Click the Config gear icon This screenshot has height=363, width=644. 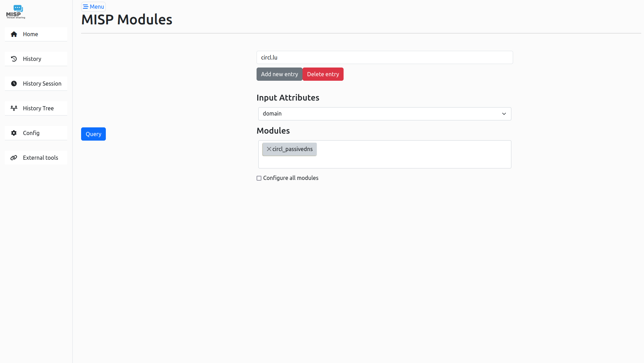(x=14, y=133)
